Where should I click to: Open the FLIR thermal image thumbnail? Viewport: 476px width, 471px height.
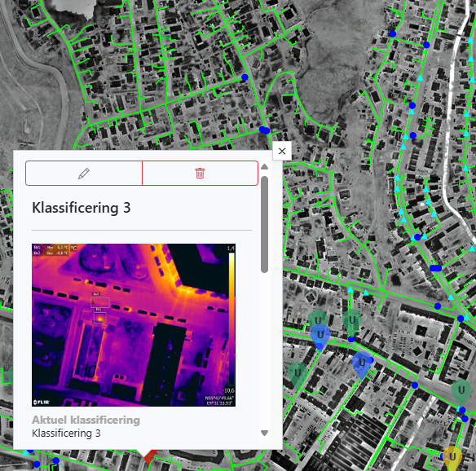point(134,325)
